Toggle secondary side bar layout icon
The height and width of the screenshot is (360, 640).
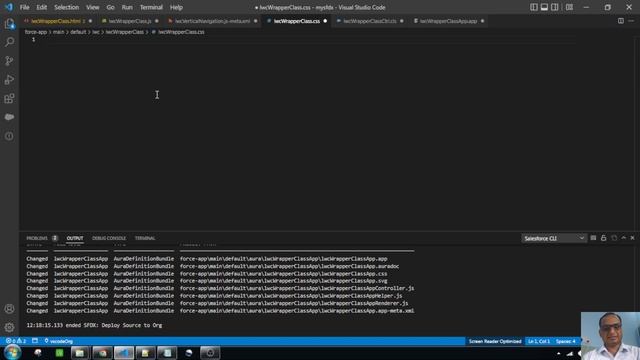[555, 7]
